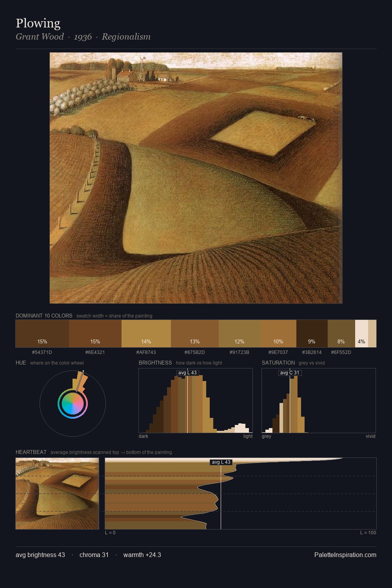Click 'where on the color wheel' caption
This screenshot has width=392, height=588.
pyautogui.click(x=57, y=363)
